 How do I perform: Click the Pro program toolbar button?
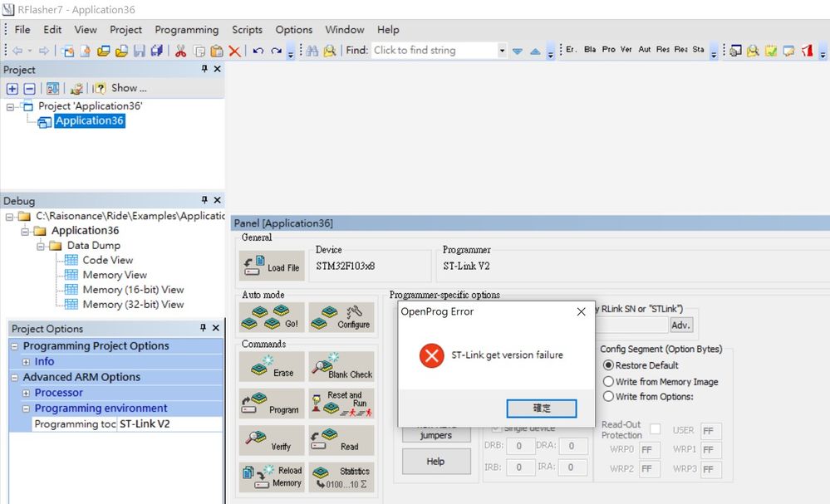tap(609, 49)
